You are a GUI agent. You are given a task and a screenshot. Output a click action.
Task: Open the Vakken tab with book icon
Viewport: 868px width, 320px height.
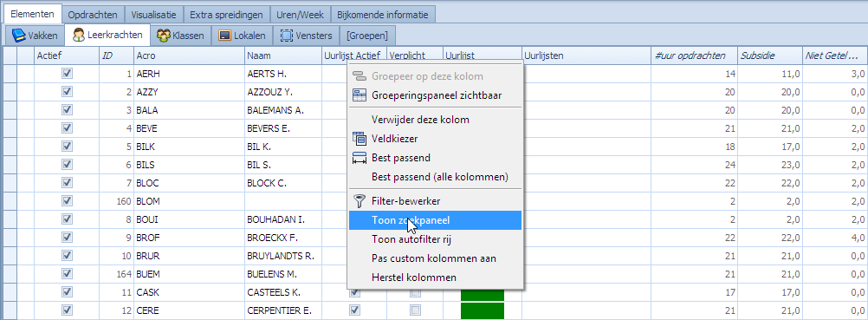pyautogui.click(x=35, y=36)
